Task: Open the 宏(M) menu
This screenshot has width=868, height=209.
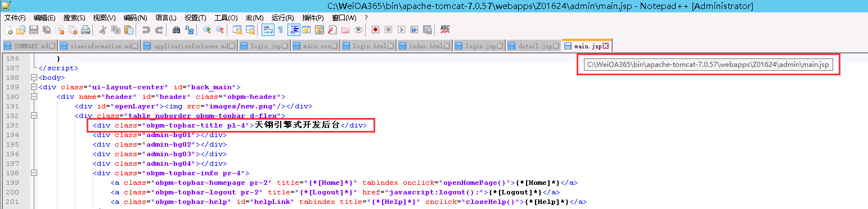Action: point(255,18)
